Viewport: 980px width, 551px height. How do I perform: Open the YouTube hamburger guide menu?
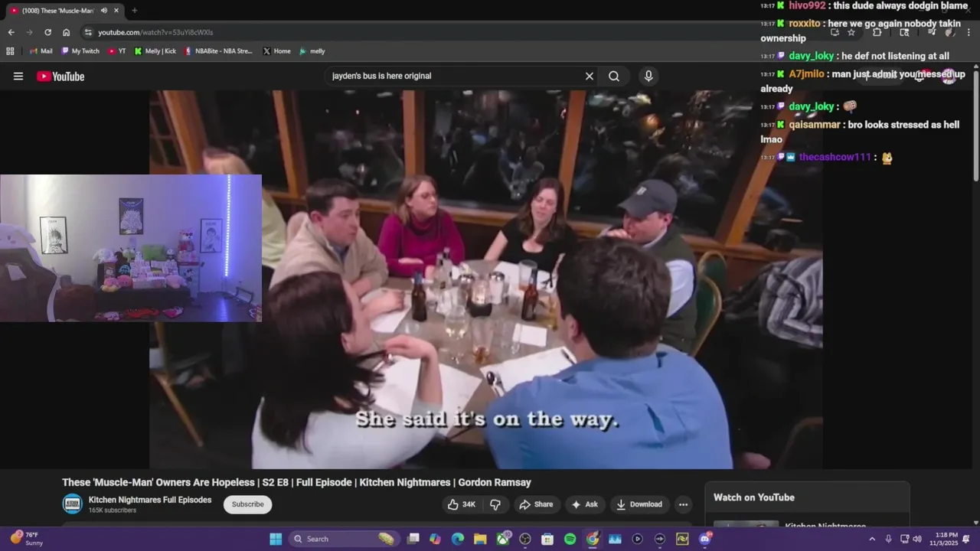[x=18, y=77]
